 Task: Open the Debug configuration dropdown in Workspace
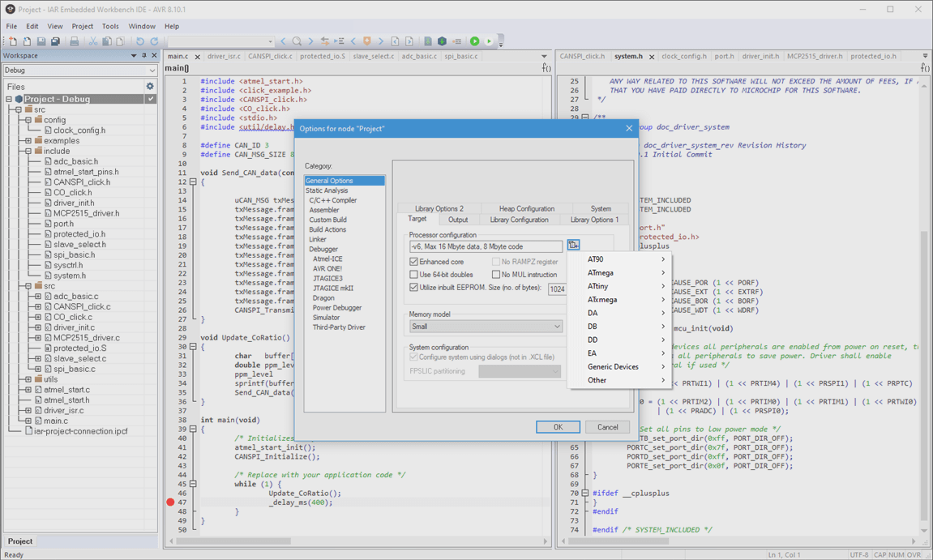tap(79, 71)
